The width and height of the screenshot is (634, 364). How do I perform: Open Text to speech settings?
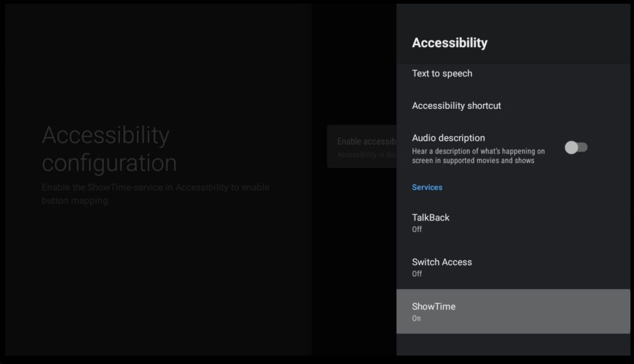[x=442, y=74]
